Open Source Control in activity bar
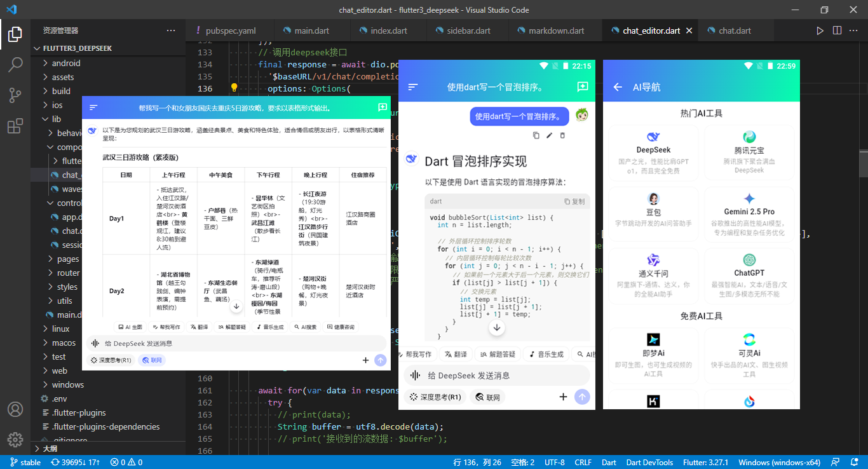The width and height of the screenshot is (868, 469). [x=15, y=95]
